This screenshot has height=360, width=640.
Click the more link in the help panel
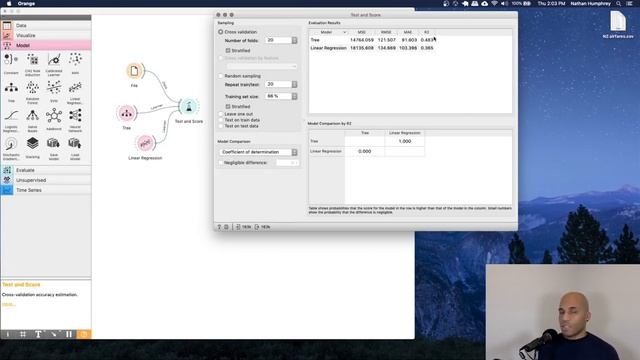tap(9, 304)
